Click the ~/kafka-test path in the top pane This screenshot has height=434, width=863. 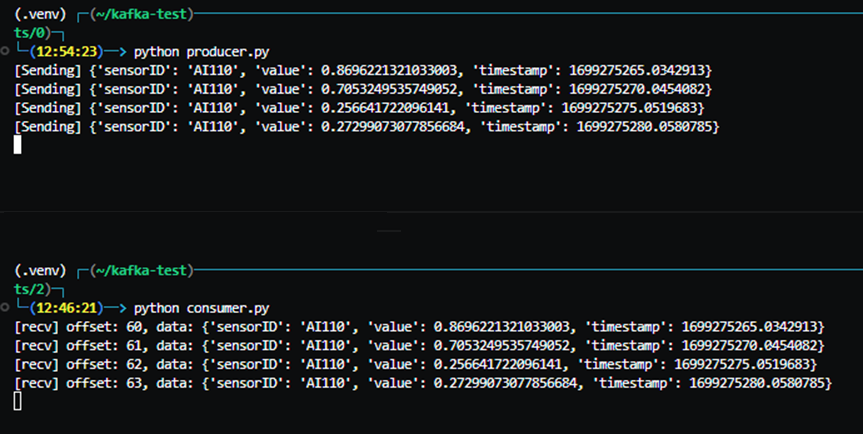point(141,15)
